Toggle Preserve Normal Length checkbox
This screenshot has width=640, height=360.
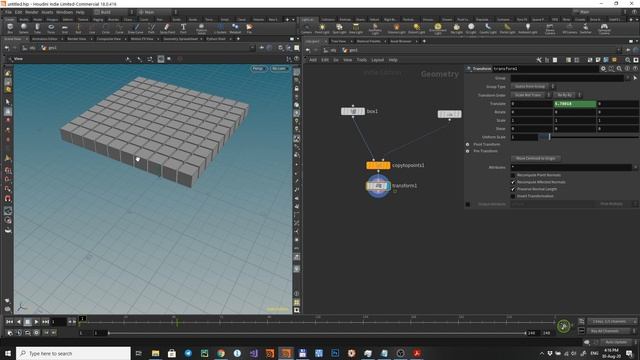513,189
